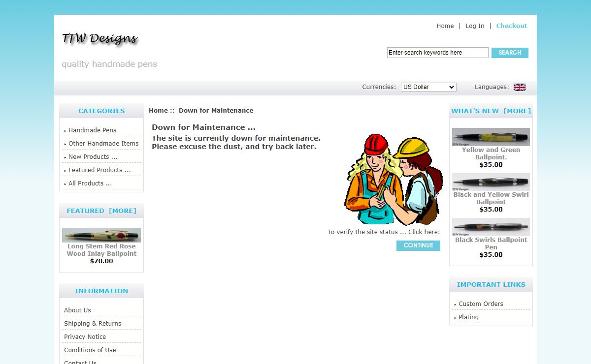This screenshot has height=364, width=591.
Task: Open Shipping & Returns page
Action: pyautogui.click(x=93, y=324)
